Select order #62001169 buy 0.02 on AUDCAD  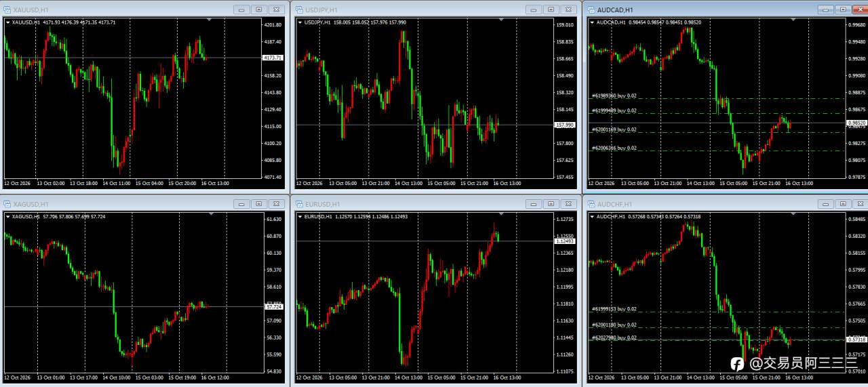(614, 129)
